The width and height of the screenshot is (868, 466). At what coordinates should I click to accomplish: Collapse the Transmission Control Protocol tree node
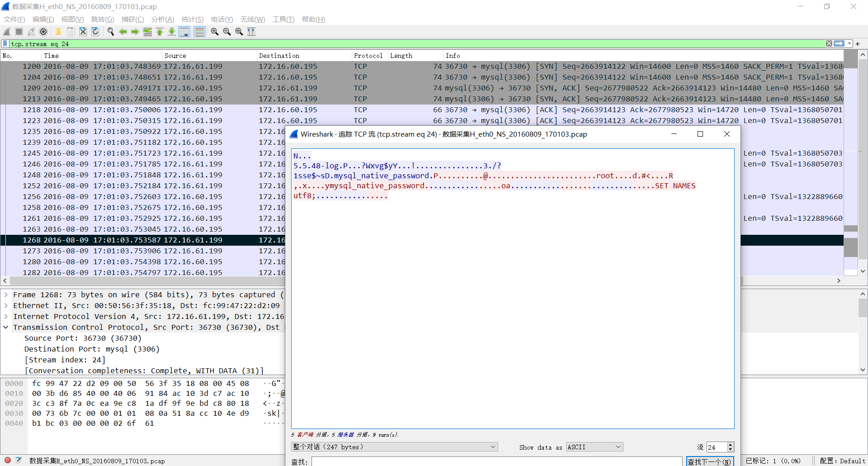tap(6, 327)
